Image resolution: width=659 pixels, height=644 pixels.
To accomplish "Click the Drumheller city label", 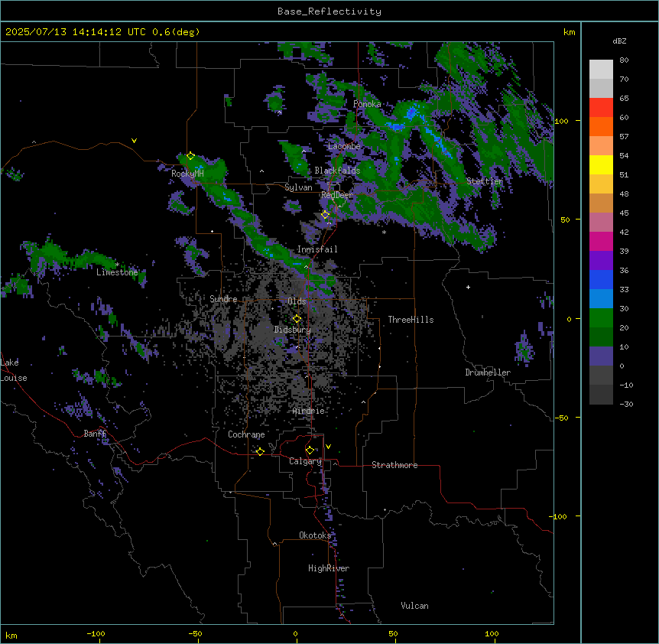I will point(488,372).
